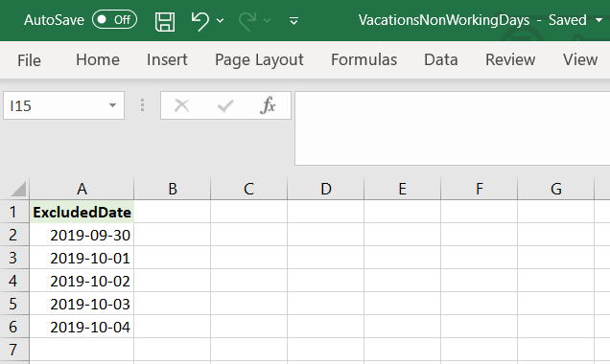Click the formula bar drag handle dots
610x364 pixels.
tap(142, 104)
